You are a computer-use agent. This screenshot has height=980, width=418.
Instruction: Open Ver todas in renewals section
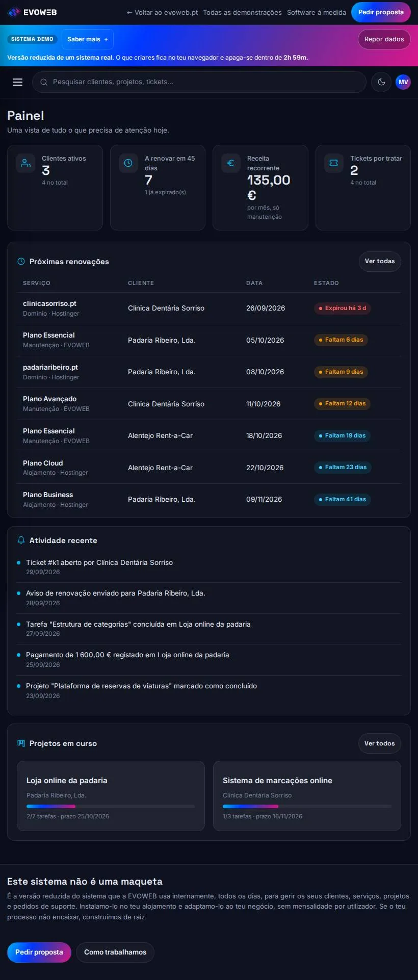(380, 261)
